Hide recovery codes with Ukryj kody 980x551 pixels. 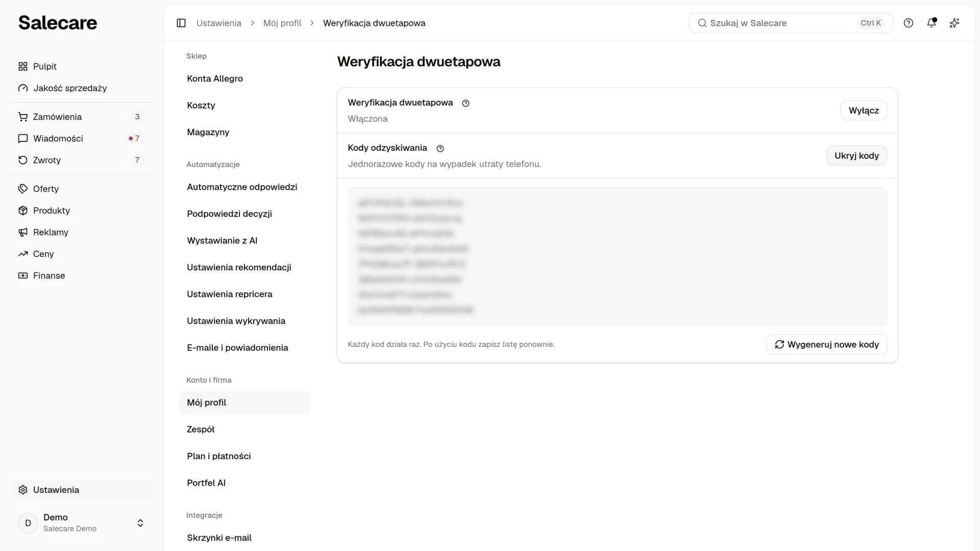(856, 156)
